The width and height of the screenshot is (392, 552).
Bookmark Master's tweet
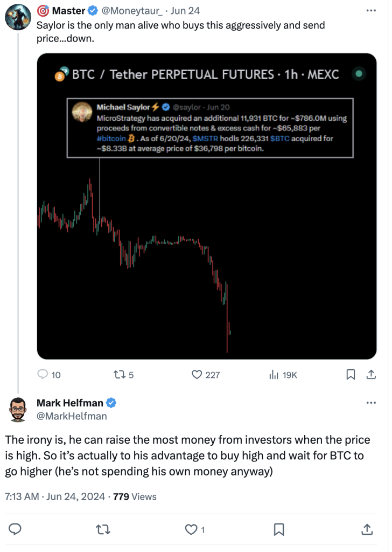[351, 374]
